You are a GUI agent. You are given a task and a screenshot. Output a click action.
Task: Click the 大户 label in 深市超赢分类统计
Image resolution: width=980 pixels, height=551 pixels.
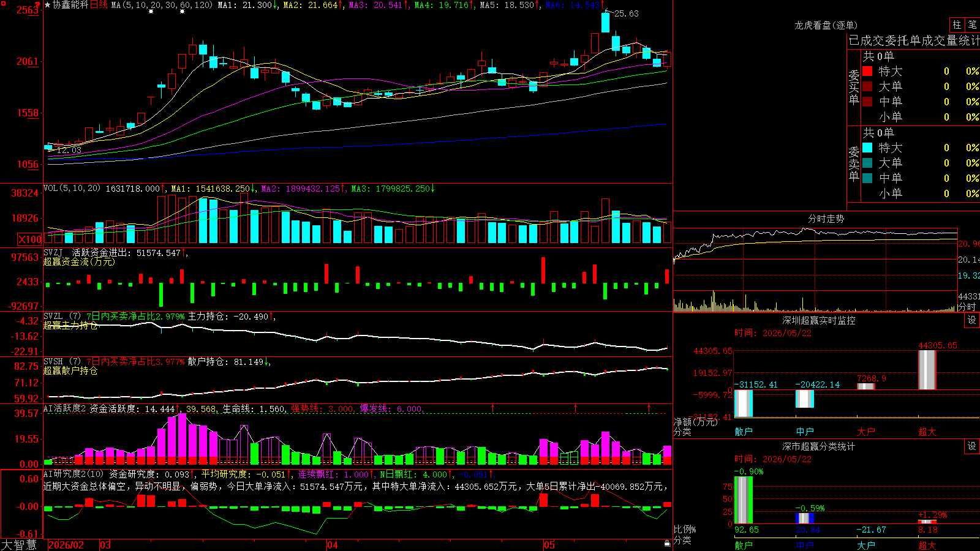[x=866, y=545]
